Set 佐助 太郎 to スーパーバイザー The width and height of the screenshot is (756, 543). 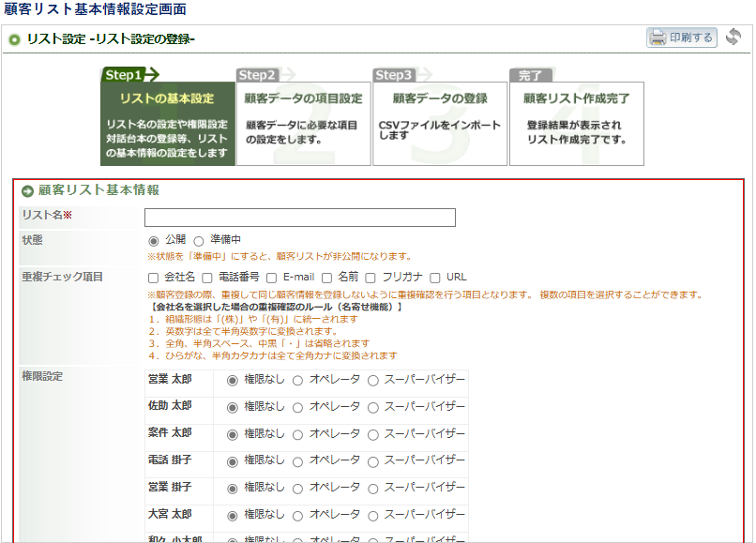tap(373, 408)
